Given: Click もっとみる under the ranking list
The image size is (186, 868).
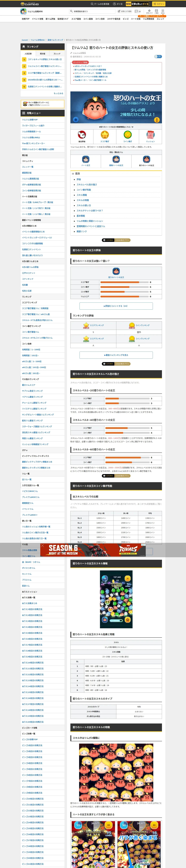Looking at the screenshot, I should pos(58,93).
